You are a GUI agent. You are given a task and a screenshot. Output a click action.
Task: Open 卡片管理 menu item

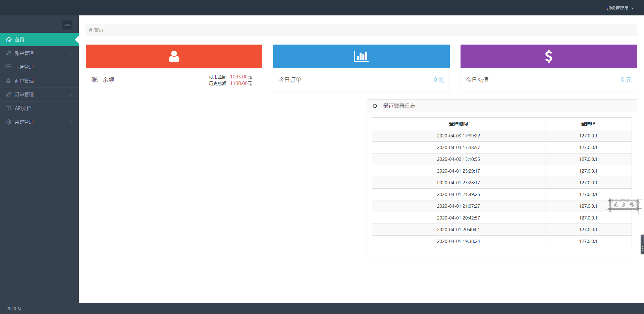click(39, 67)
